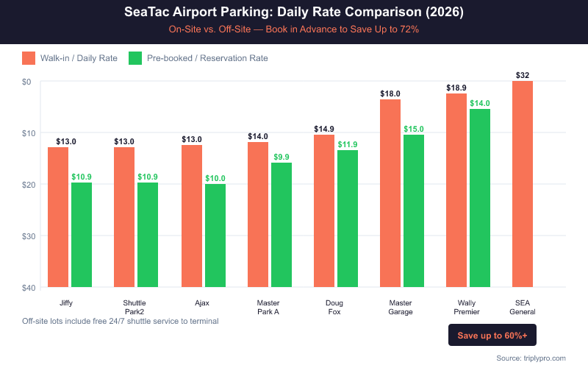Select Master Garage's green $15.0 bar
588x368 pixels.
(414, 210)
